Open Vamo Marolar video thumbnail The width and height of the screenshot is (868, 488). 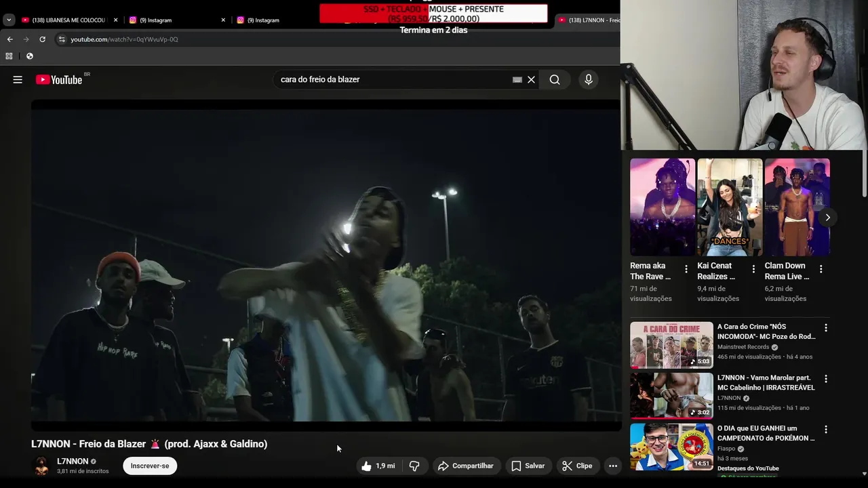tap(671, 396)
